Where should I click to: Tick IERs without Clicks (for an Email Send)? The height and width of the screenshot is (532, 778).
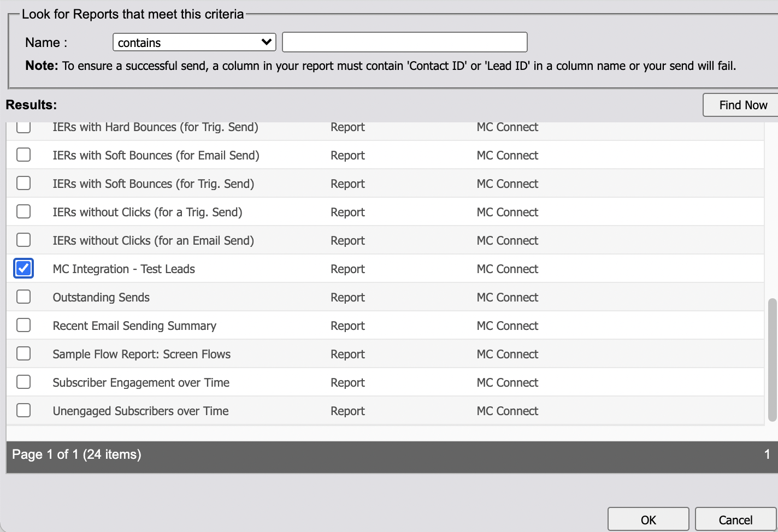click(x=23, y=240)
